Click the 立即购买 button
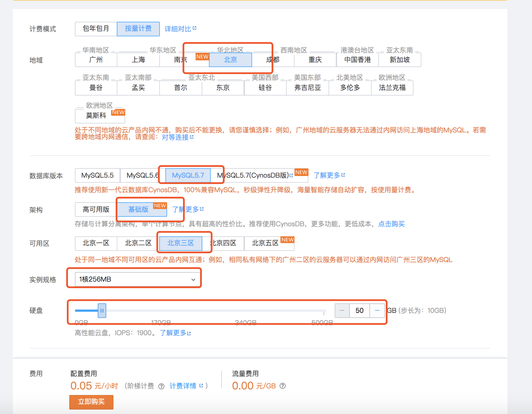 (x=91, y=402)
